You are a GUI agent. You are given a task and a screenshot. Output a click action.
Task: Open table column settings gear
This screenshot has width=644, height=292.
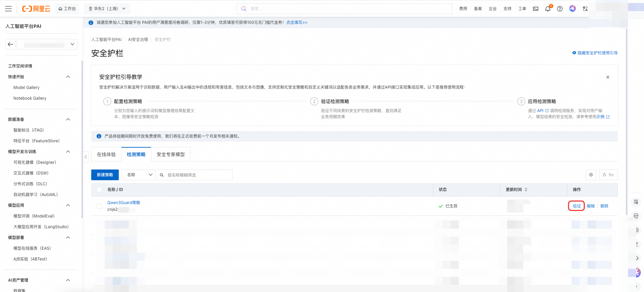pyautogui.click(x=591, y=175)
